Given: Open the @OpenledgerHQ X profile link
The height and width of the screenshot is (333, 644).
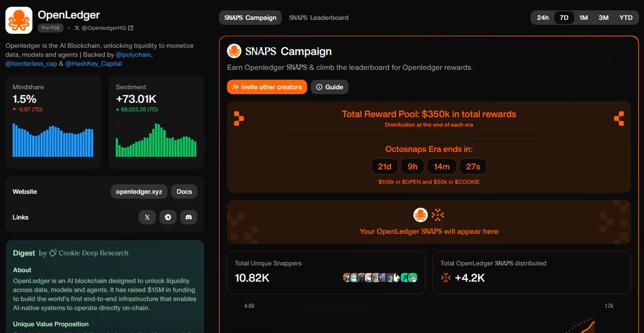Looking at the screenshot, I should pyautogui.click(x=104, y=28).
